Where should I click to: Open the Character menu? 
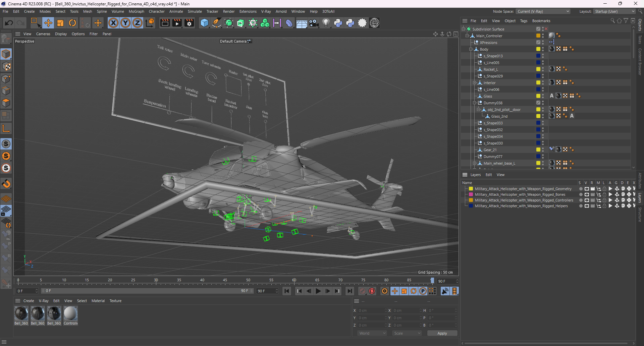[157, 11]
